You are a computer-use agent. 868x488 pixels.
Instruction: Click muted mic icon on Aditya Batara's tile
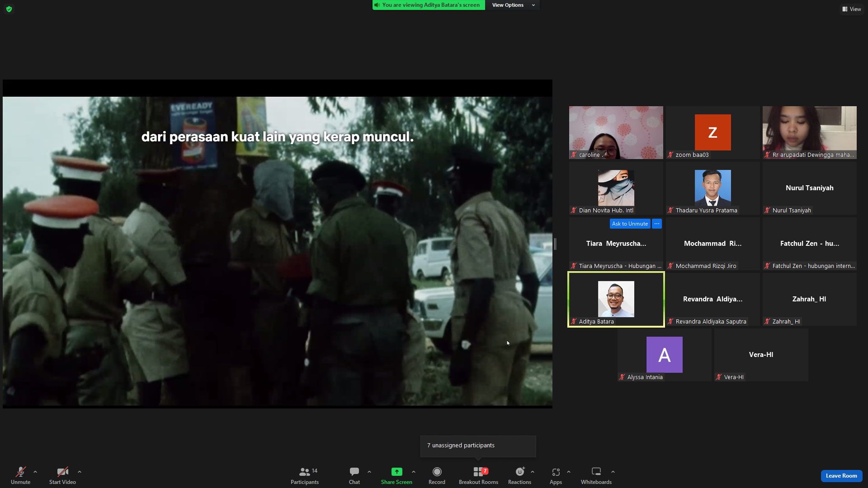(574, 322)
